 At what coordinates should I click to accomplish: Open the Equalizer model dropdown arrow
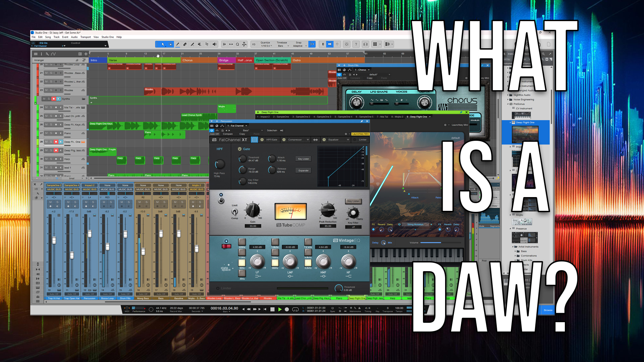[x=348, y=140]
